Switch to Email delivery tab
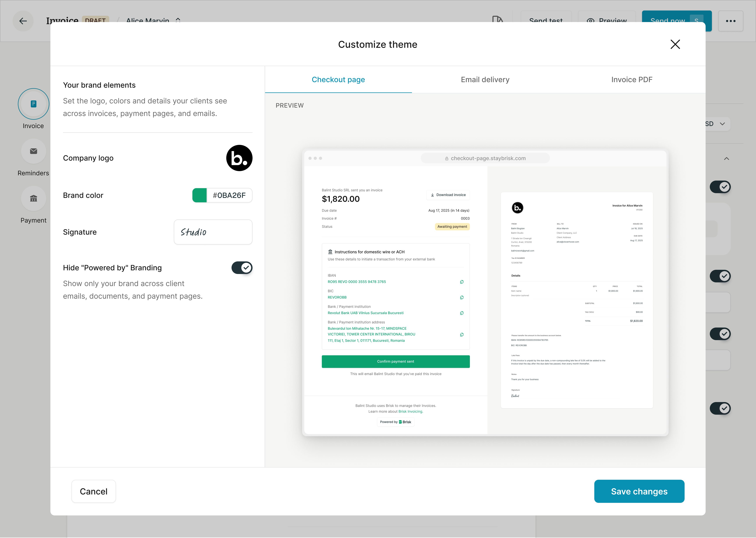This screenshot has width=756, height=538. click(x=485, y=79)
